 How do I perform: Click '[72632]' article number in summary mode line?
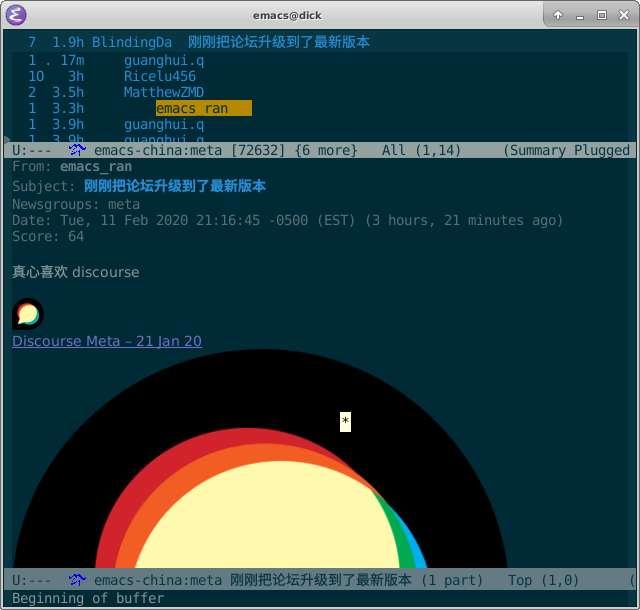point(258,150)
